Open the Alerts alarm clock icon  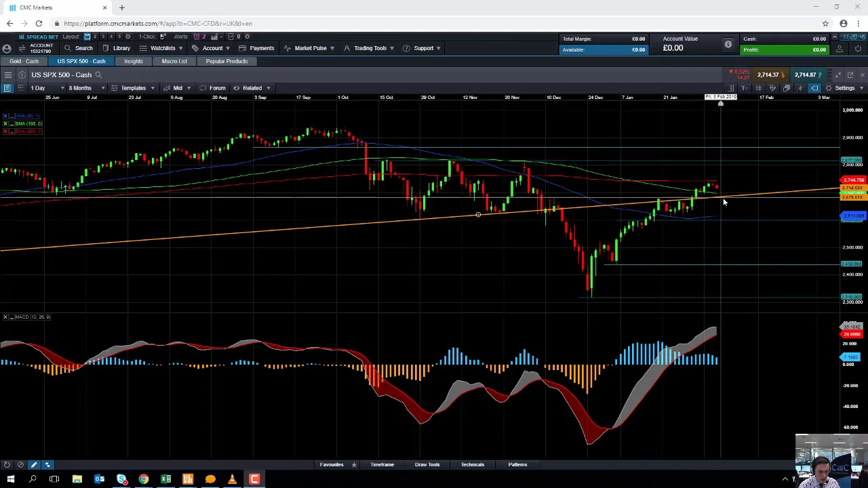coord(197,37)
